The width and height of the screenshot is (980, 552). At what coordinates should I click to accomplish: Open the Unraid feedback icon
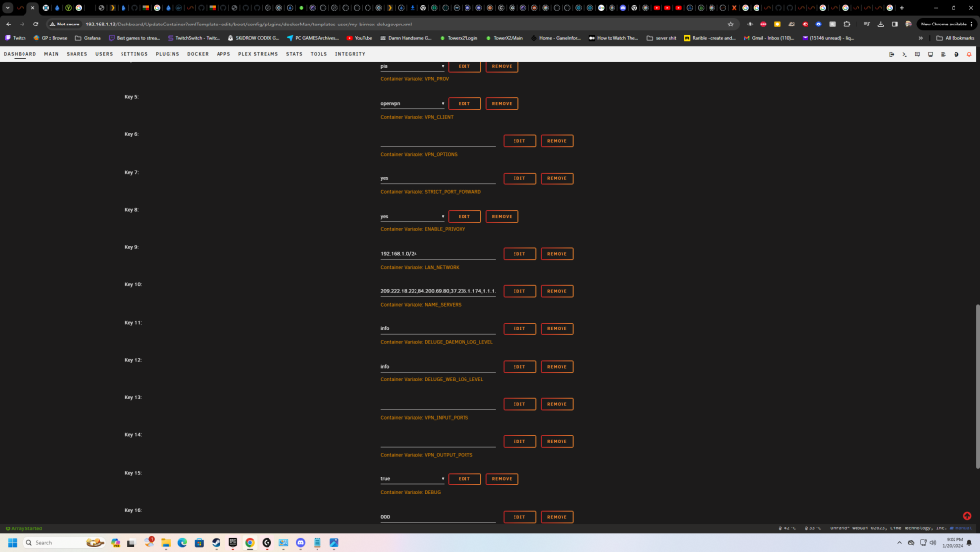click(x=917, y=54)
